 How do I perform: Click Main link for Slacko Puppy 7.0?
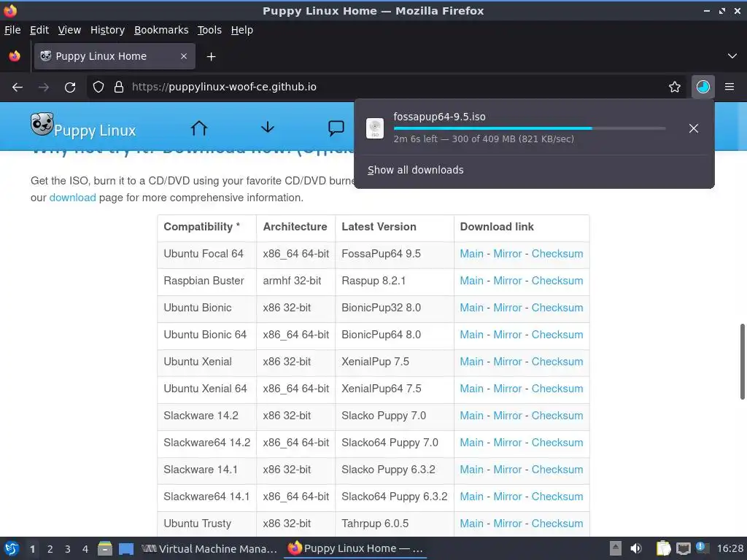[x=471, y=416]
